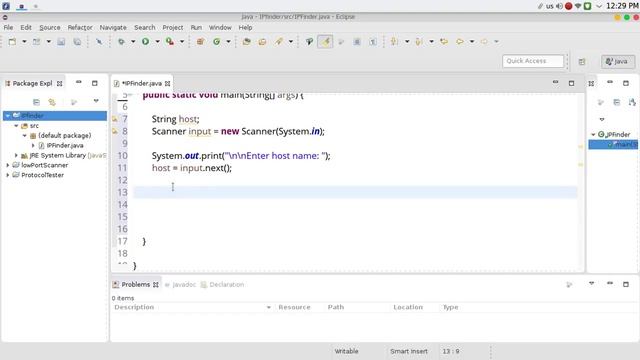Click the New file toolbar icon

click(x=12, y=42)
